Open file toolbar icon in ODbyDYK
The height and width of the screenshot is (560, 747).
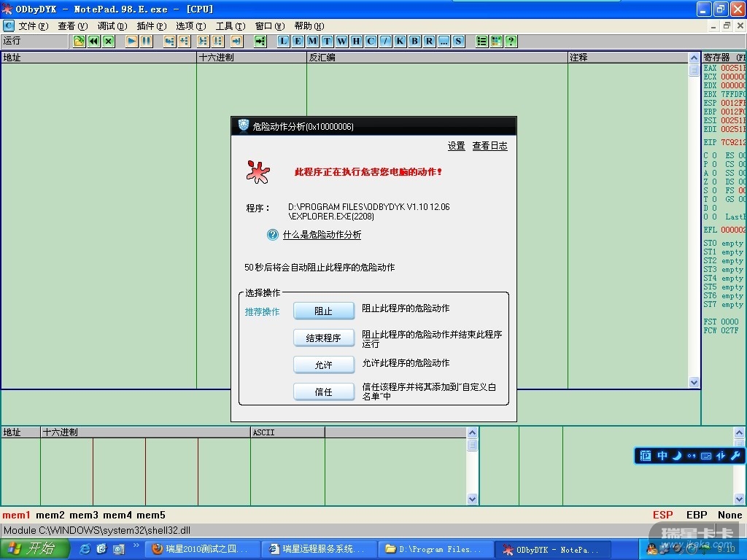(x=79, y=42)
